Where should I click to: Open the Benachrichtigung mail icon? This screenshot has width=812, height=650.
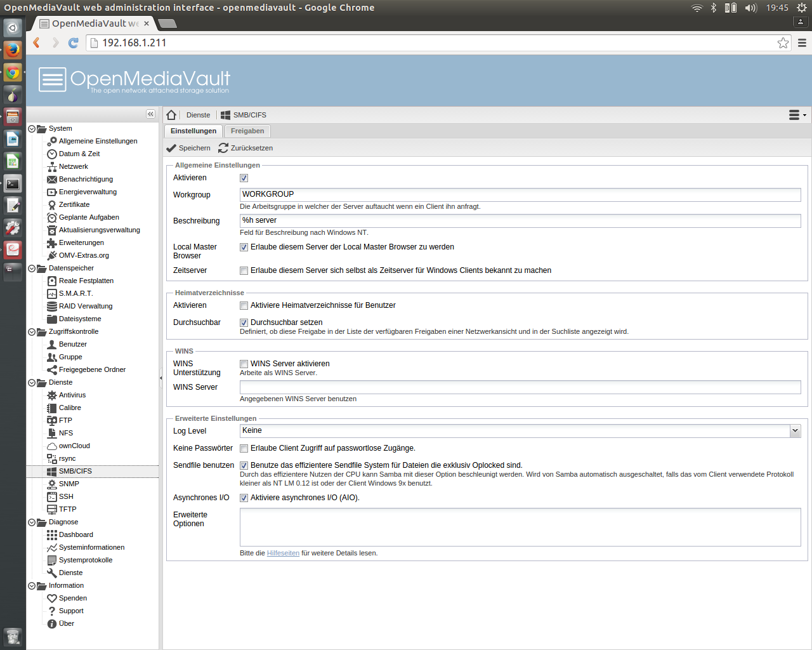click(x=52, y=179)
